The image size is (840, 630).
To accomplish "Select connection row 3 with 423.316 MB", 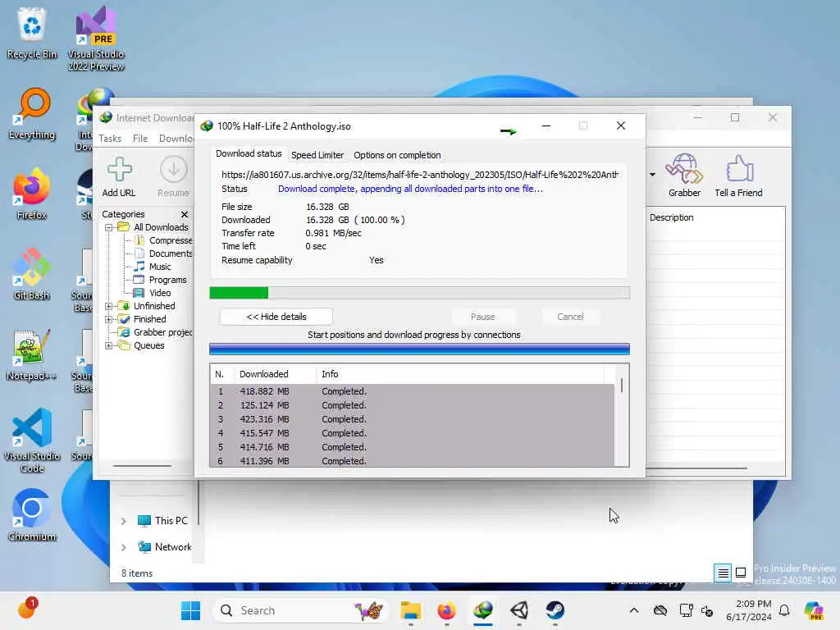I will [413, 419].
